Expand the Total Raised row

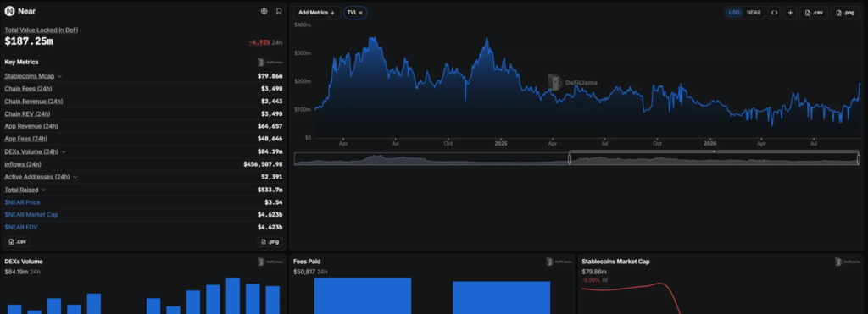(x=43, y=190)
